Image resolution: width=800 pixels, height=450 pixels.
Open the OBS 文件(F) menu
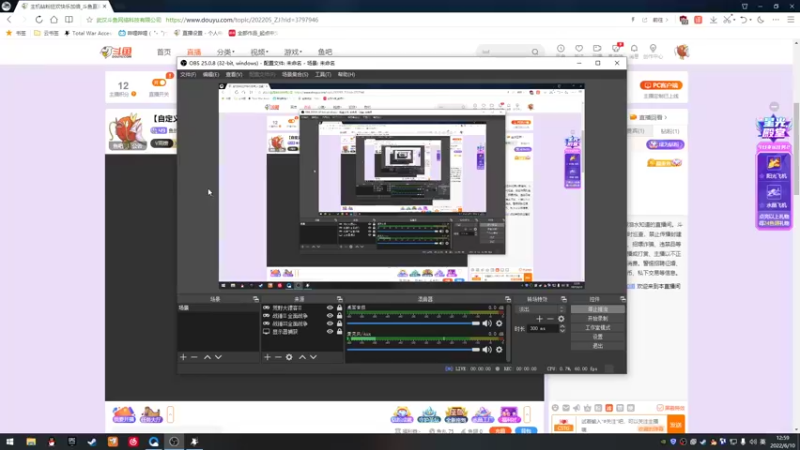click(x=188, y=74)
